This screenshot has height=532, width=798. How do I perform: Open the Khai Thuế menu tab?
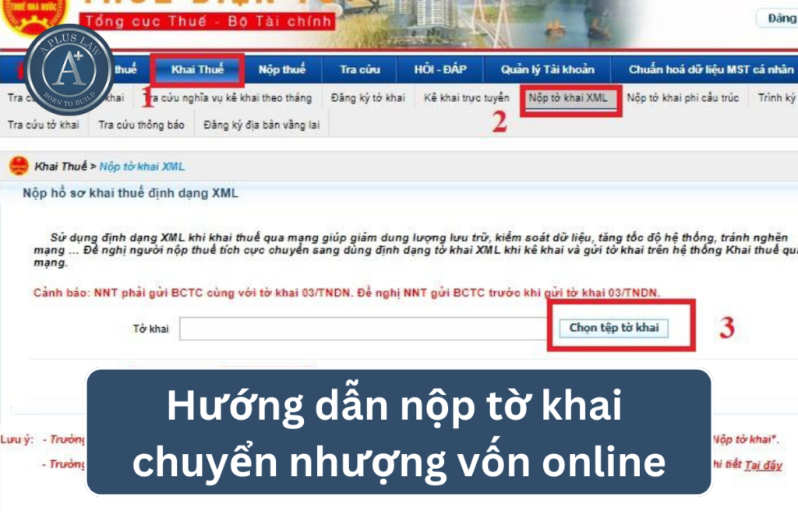(197, 69)
